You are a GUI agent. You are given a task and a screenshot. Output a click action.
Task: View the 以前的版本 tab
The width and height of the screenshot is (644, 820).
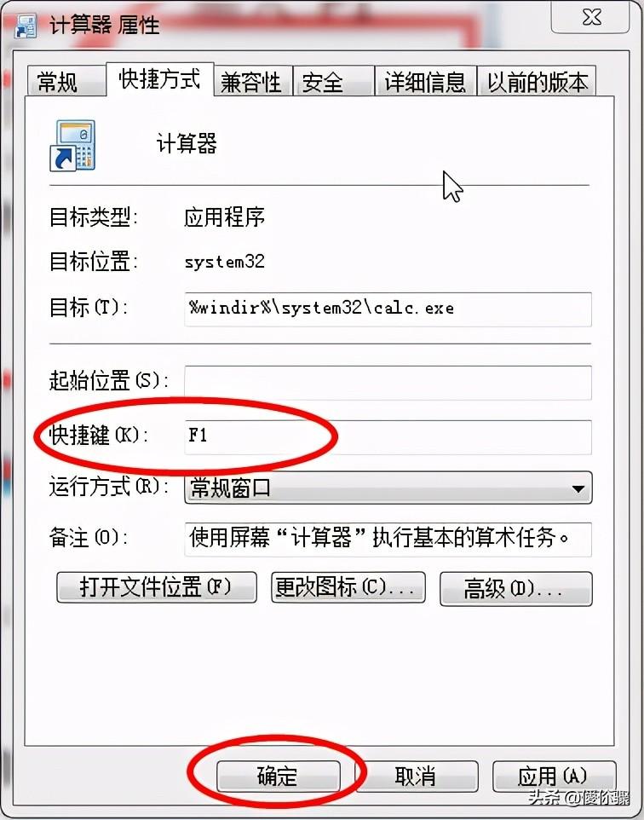click(537, 82)
